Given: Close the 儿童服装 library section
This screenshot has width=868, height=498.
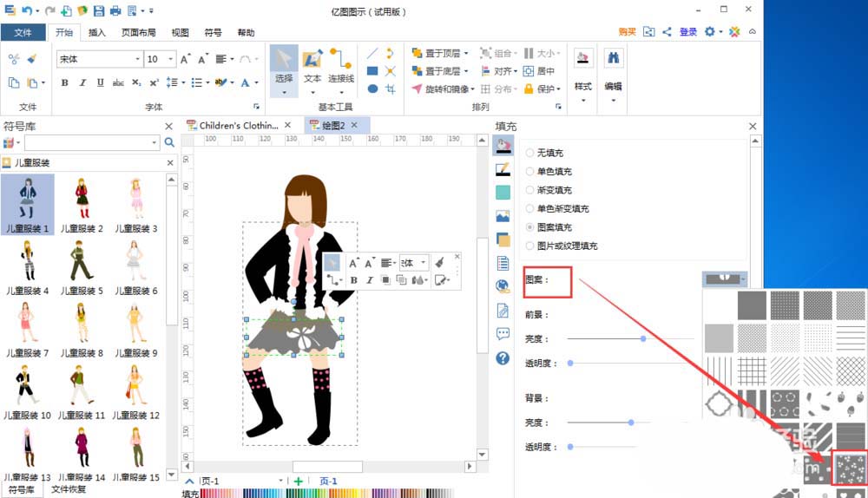Looking at the screenshot, I should click(x=170, y=163).
